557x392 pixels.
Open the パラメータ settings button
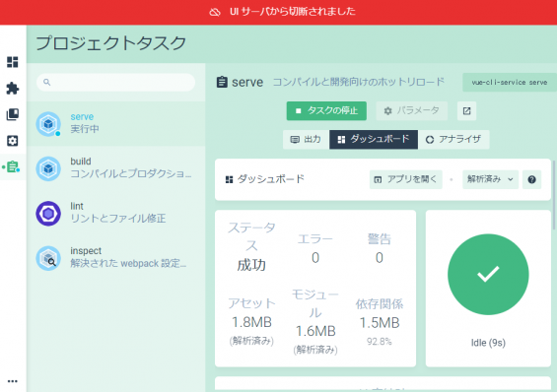412,111
